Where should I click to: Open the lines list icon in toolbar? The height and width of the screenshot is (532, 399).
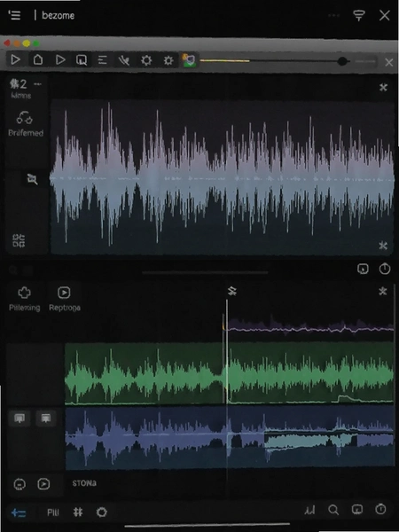click(103, 60)
